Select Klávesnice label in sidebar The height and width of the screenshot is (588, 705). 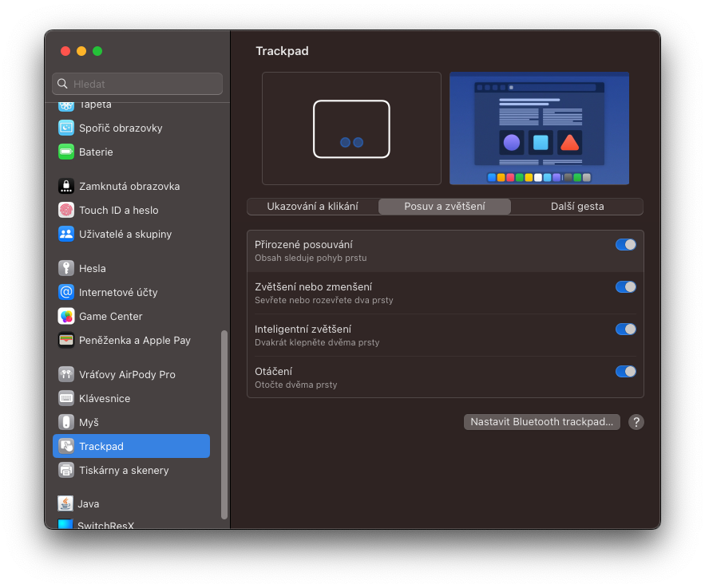click(x=105, y=398)
